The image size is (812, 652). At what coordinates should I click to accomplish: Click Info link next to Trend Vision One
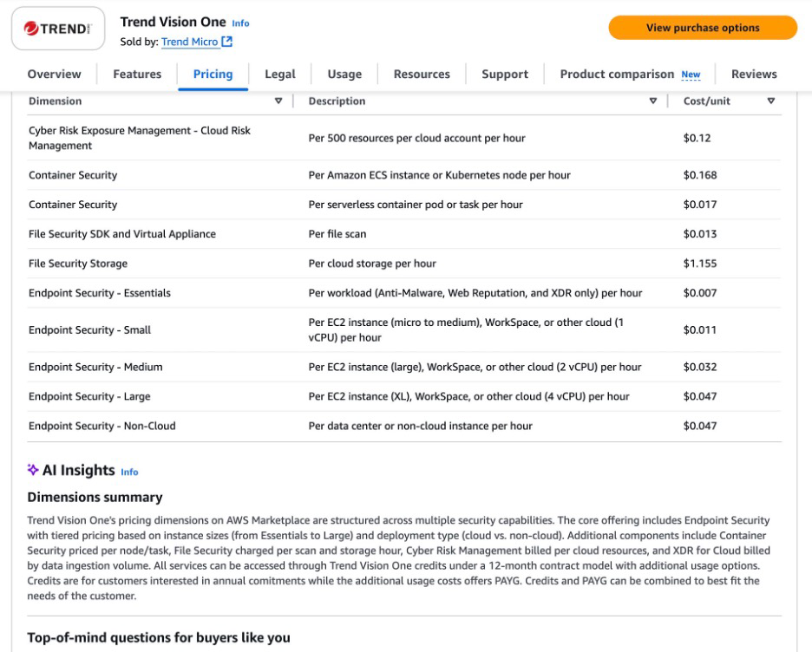click(240, 23)
